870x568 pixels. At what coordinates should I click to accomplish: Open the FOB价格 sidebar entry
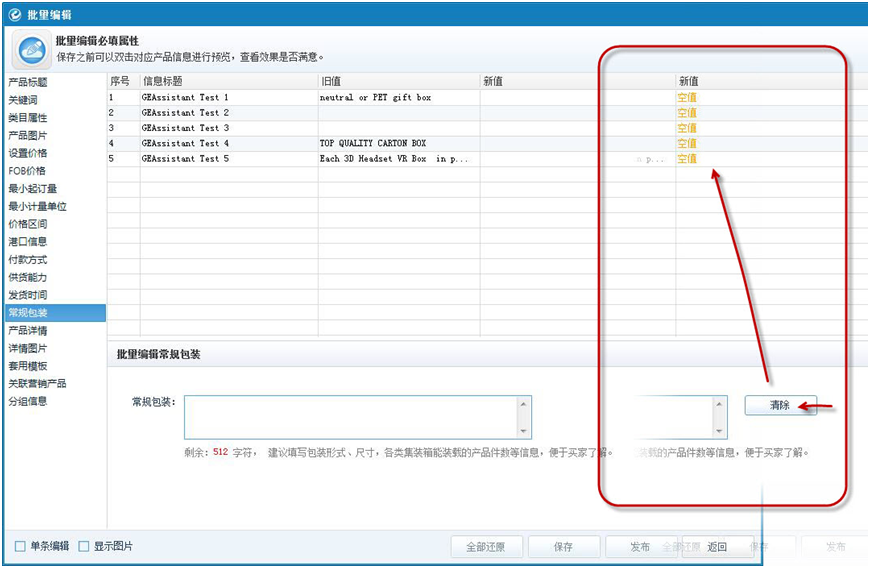[x=26, y=171]
